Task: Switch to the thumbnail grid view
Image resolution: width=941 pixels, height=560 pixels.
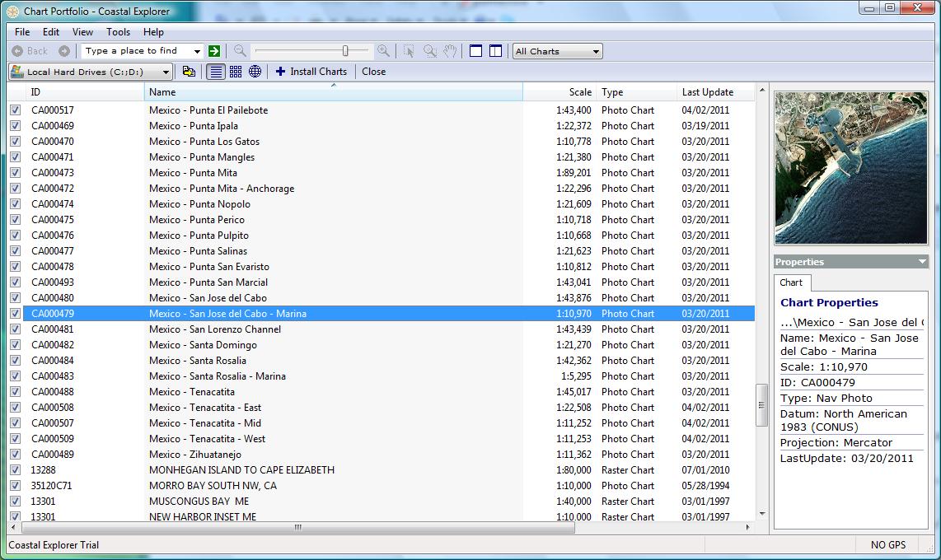Action: click(236, 72)
